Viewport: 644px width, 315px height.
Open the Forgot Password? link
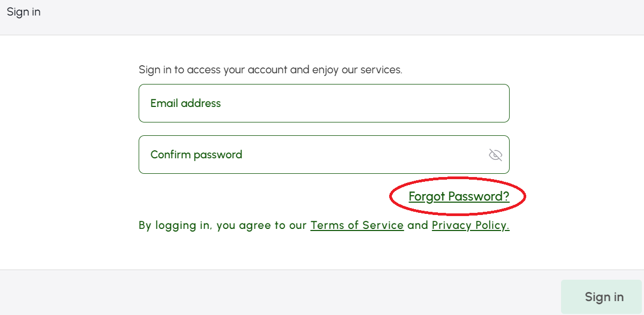coord(459,196)
